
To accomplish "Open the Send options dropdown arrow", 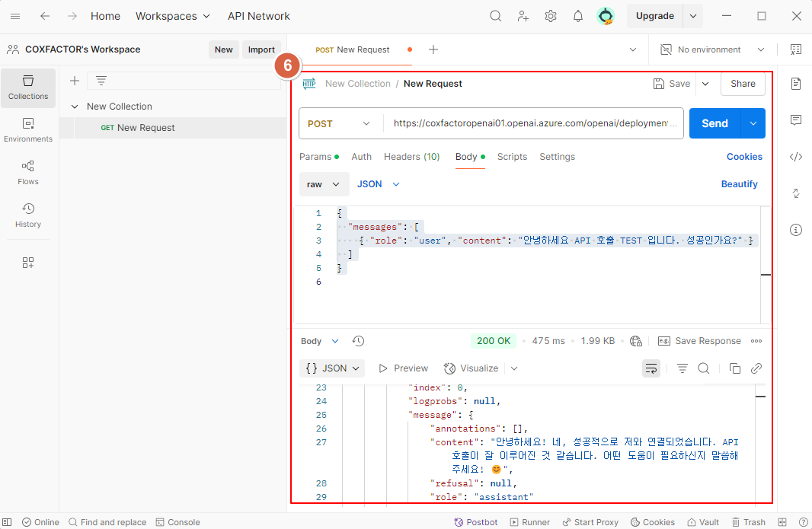I will coord(753,124).
